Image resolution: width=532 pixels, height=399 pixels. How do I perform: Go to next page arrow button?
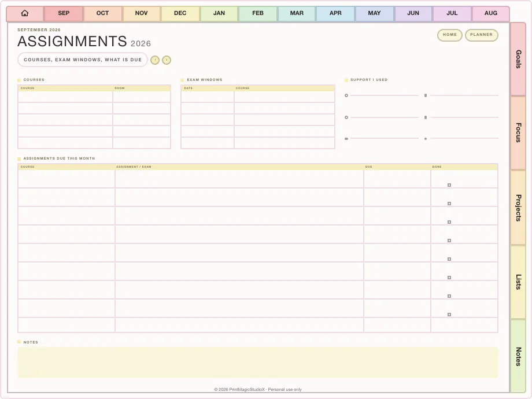(167, 60)
